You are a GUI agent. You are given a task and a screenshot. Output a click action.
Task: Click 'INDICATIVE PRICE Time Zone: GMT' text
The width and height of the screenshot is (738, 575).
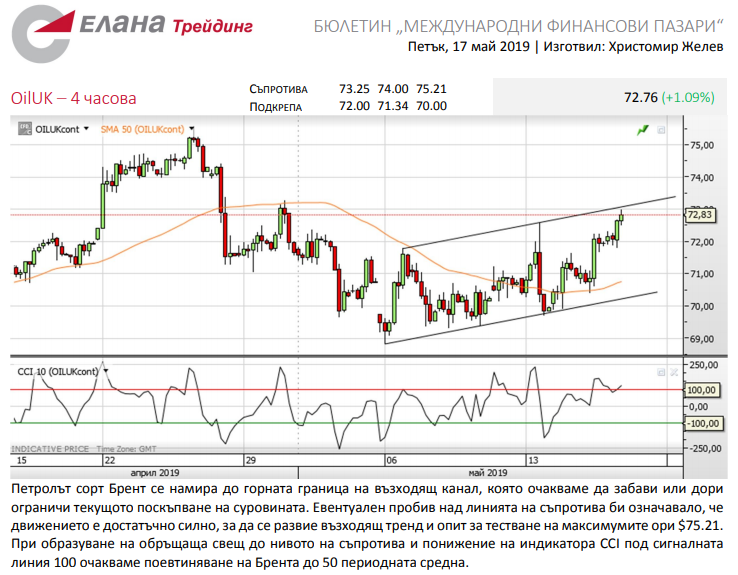click(83, 449)
